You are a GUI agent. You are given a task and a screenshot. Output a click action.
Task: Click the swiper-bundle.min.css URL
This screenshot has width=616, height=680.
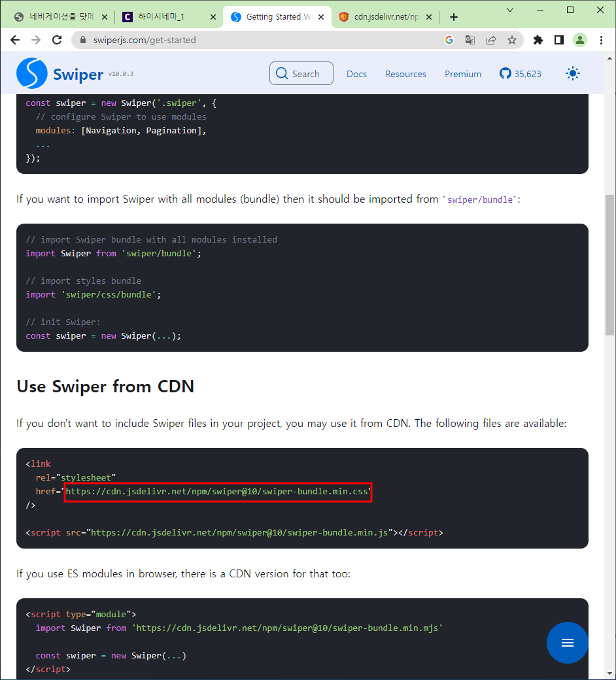point(217,491)
